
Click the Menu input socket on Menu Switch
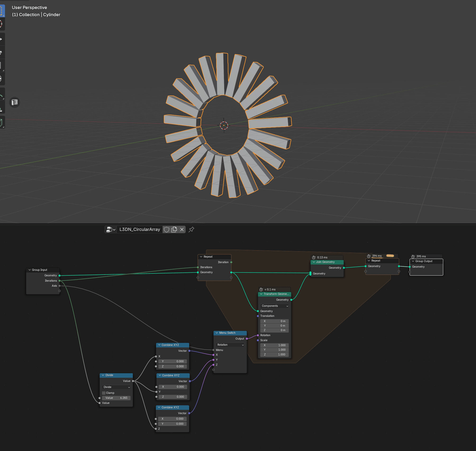pyautogui.click(x=214, y=350)
